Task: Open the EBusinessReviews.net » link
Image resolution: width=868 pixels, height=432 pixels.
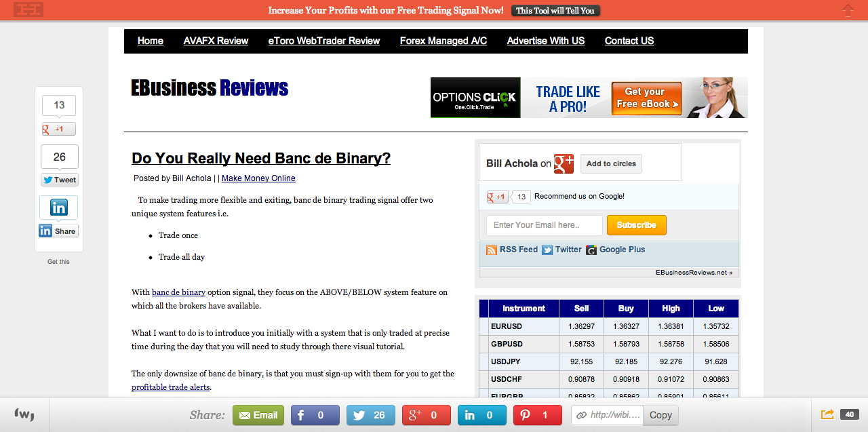Action: (694, 272)
